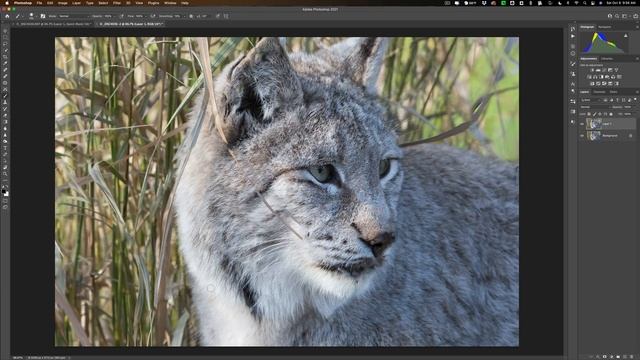Add a Channel Mixer adjustment
The image size is (640, 360).
point(613,77)
